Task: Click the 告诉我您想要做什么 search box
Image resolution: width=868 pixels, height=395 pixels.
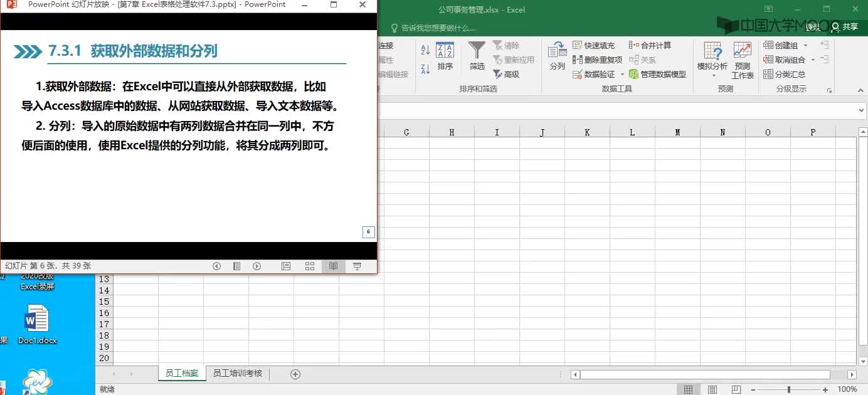Action: (x=433, y=28)
